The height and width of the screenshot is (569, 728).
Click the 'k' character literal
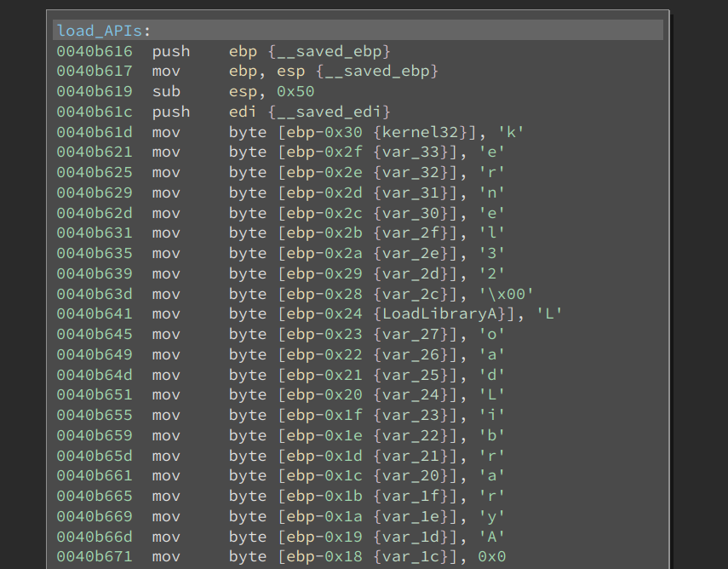pos(511,132)
